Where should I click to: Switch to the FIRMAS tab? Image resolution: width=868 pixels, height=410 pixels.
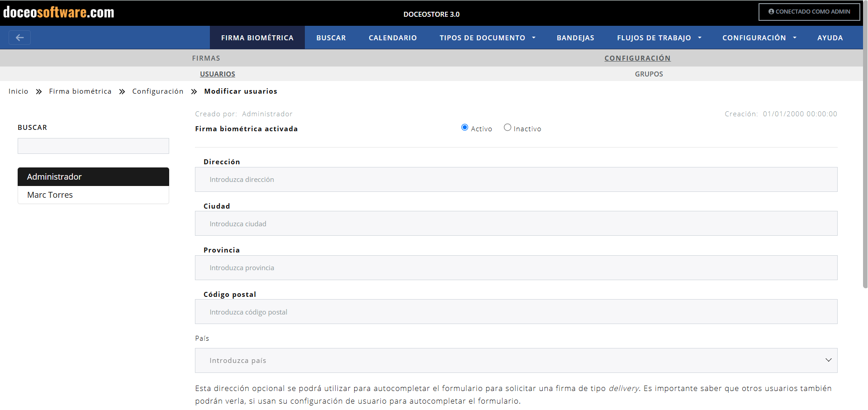coord(206,58)
